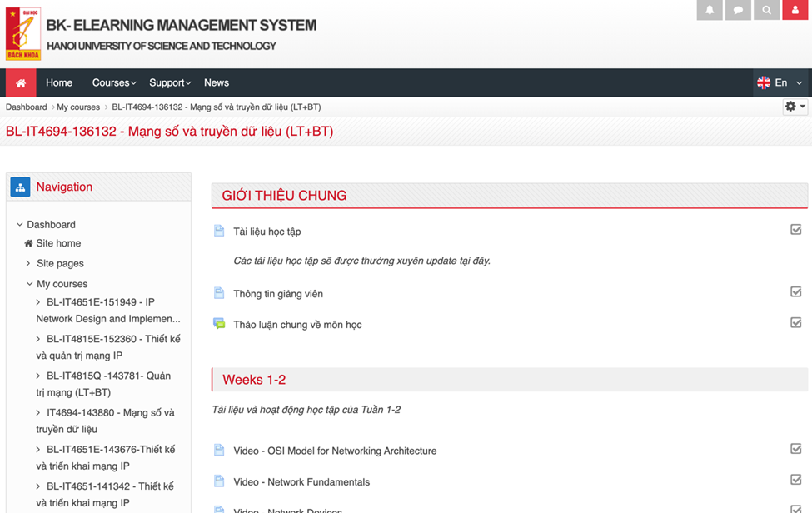Toggle completion checkbox for OSI Model video

click(x=796, y=449)
